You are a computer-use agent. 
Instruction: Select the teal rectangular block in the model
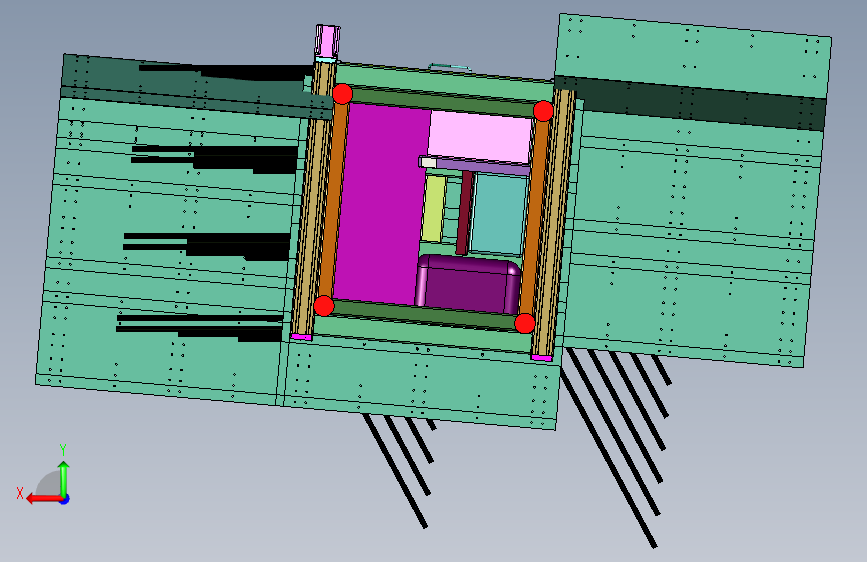pyautogui.click(x=499, y=214)
